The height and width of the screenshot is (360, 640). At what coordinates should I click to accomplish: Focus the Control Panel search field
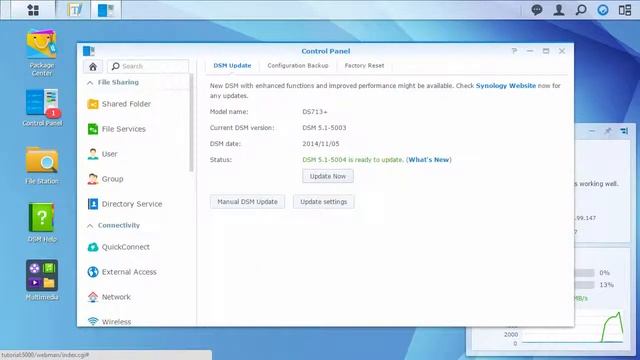(x=148, y=66)
